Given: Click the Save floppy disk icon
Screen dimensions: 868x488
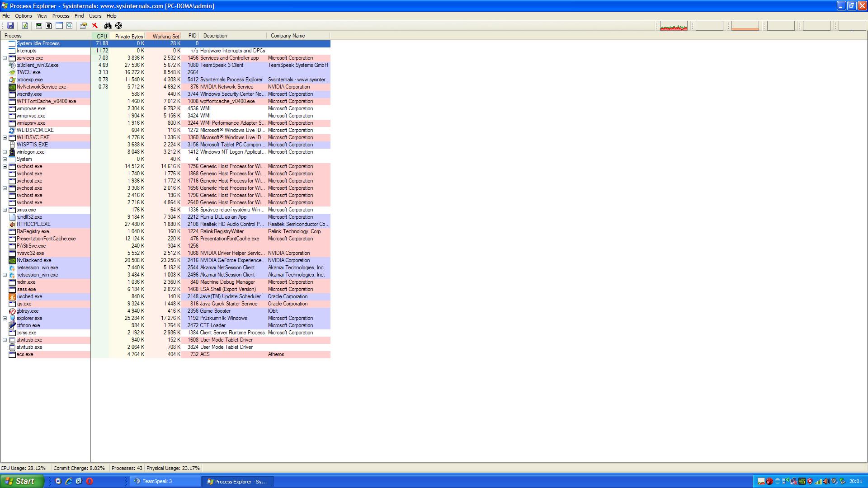Looking at the screenshot, I should 10,26.
